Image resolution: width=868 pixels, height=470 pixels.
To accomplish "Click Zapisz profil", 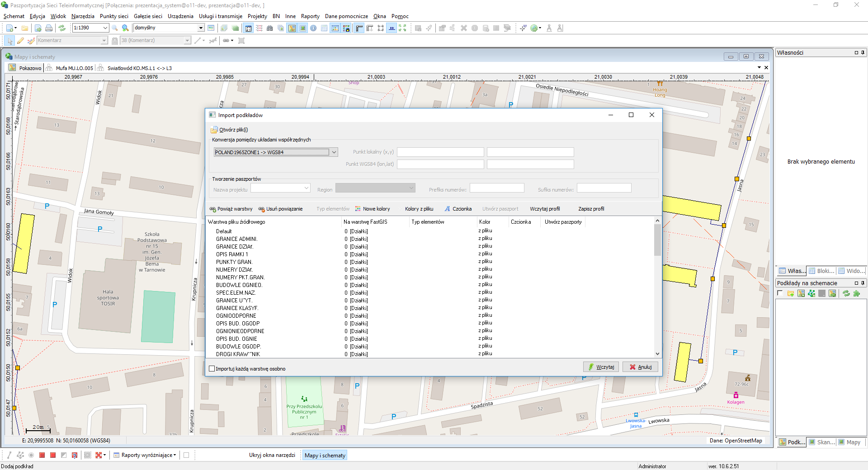I will tap(591, 209).
